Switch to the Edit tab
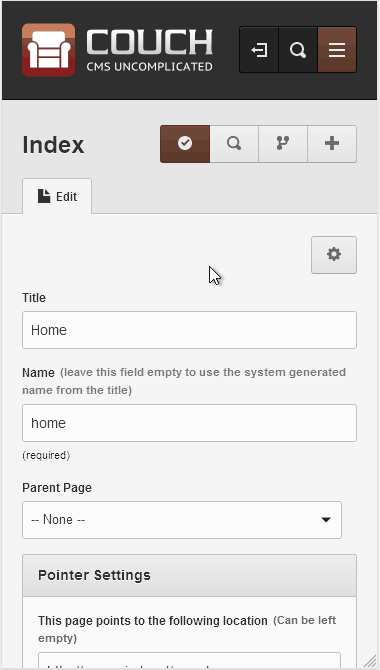 tap(57, 197)
